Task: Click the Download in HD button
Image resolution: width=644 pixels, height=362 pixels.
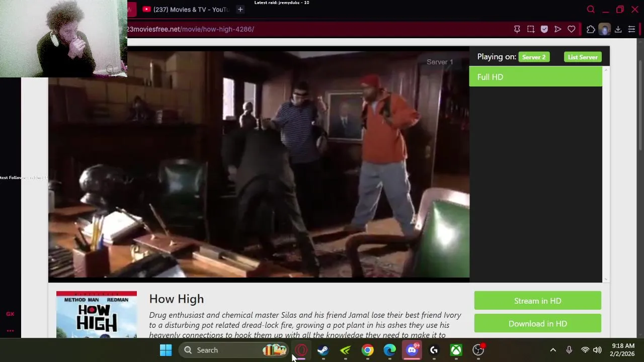Action: (537, 324)
